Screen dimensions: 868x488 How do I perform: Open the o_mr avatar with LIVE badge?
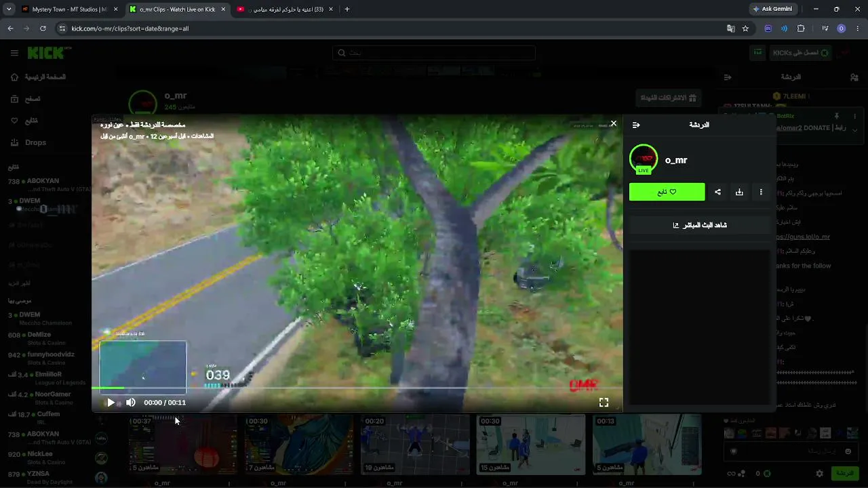click(x=644, y=159)
